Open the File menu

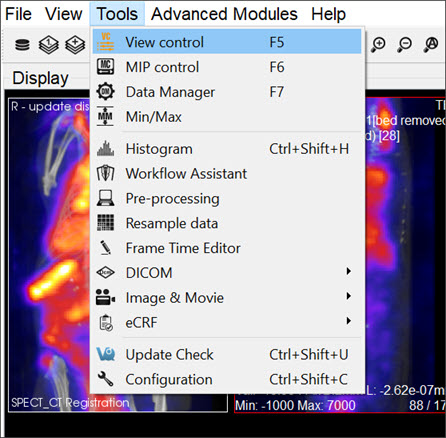coord(18,14)
